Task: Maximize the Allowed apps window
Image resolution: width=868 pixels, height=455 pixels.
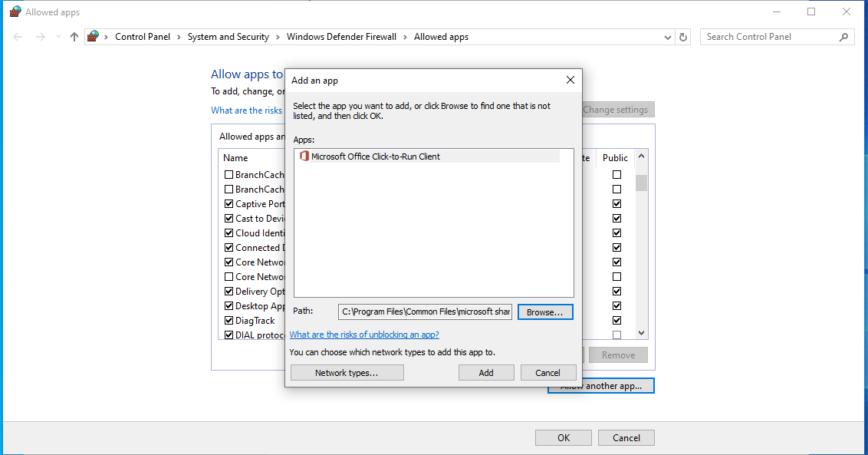Action: click(x=811, y=12)
